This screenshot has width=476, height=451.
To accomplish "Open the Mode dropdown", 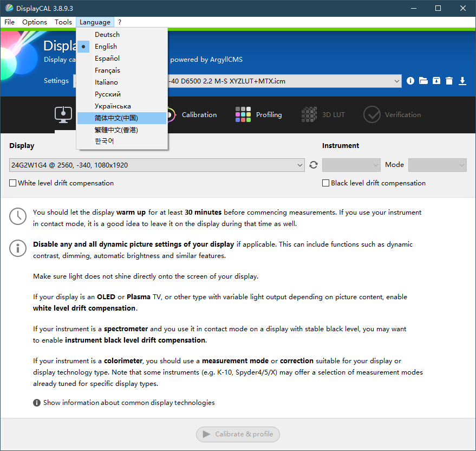I will point(437,165).
